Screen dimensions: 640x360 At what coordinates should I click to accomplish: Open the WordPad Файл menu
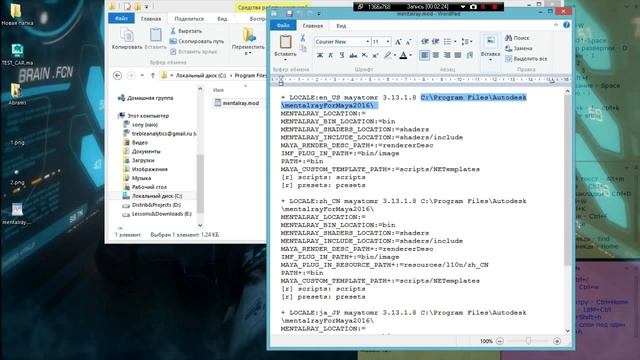click(283, 26)
